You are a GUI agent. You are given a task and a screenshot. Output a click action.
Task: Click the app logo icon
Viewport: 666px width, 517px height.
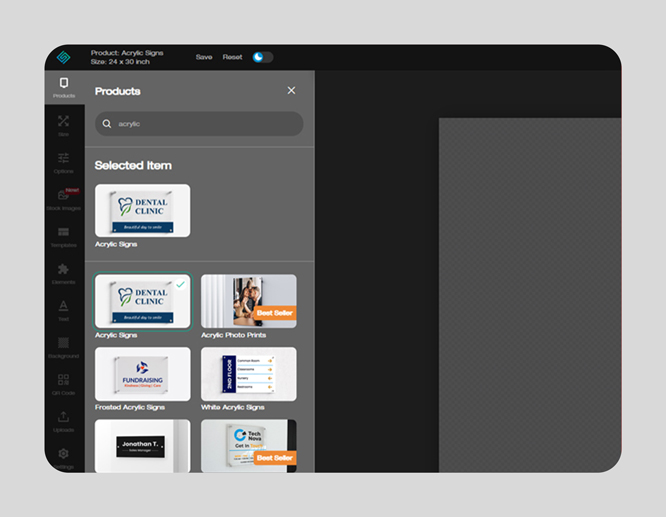click(x=64, y=57)
